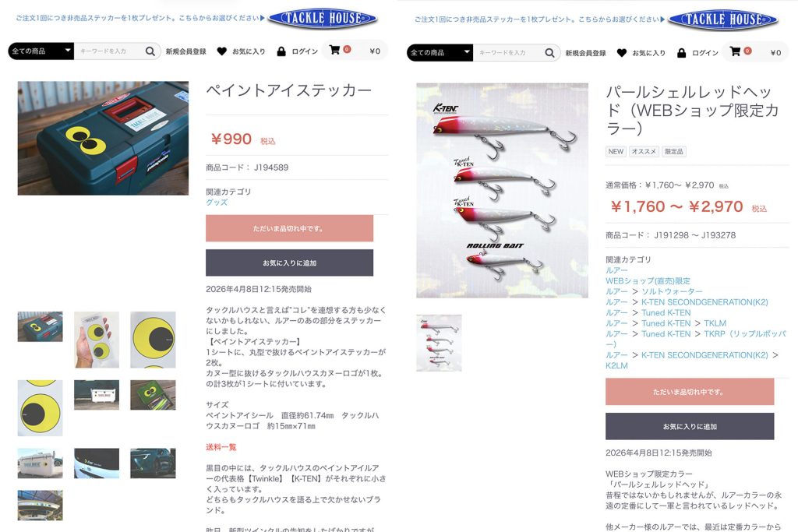Click the search magnifier icon on right page

(x=549, y=52)
